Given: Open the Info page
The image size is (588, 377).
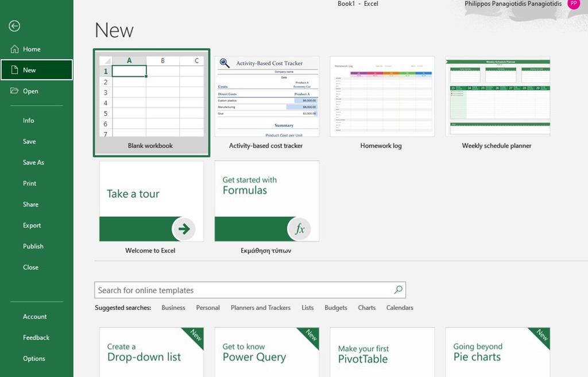Looking at the screenshot, I should click(29, 121).
